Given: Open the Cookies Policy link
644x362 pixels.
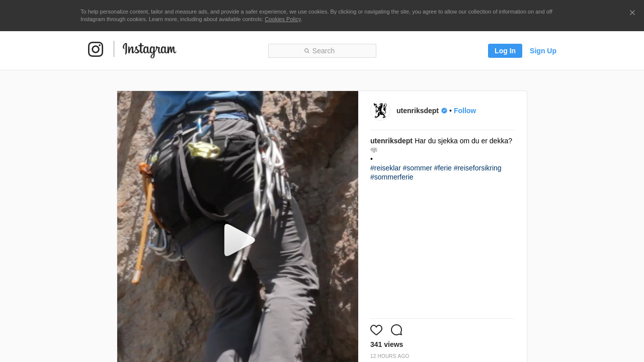Looking at the screenshot, I should pyautogui.click(x=283, y=19).
